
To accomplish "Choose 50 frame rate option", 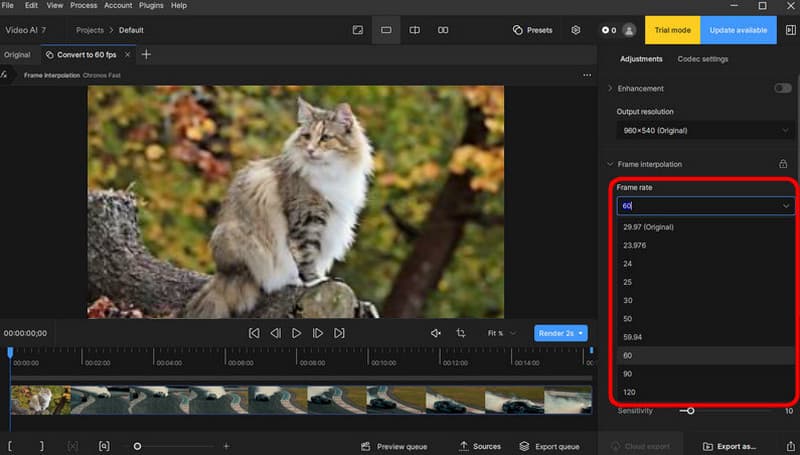I will click(705, 319).
